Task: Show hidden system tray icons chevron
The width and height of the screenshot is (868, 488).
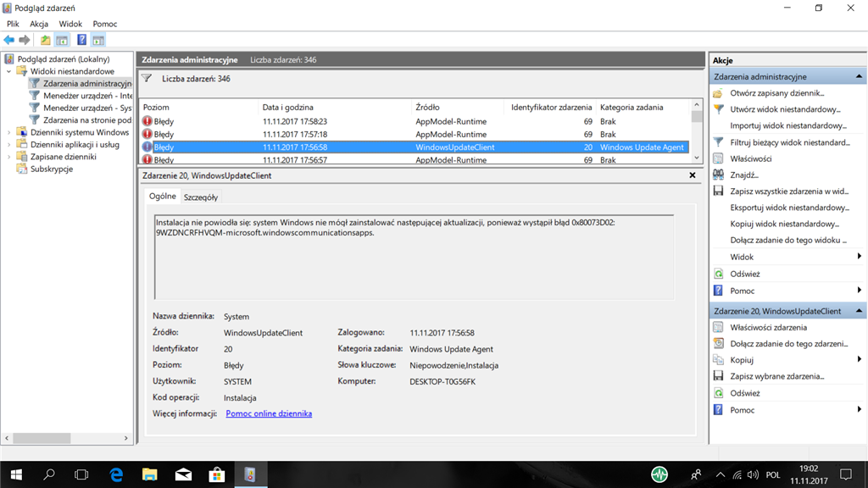Action: point(721,474)
